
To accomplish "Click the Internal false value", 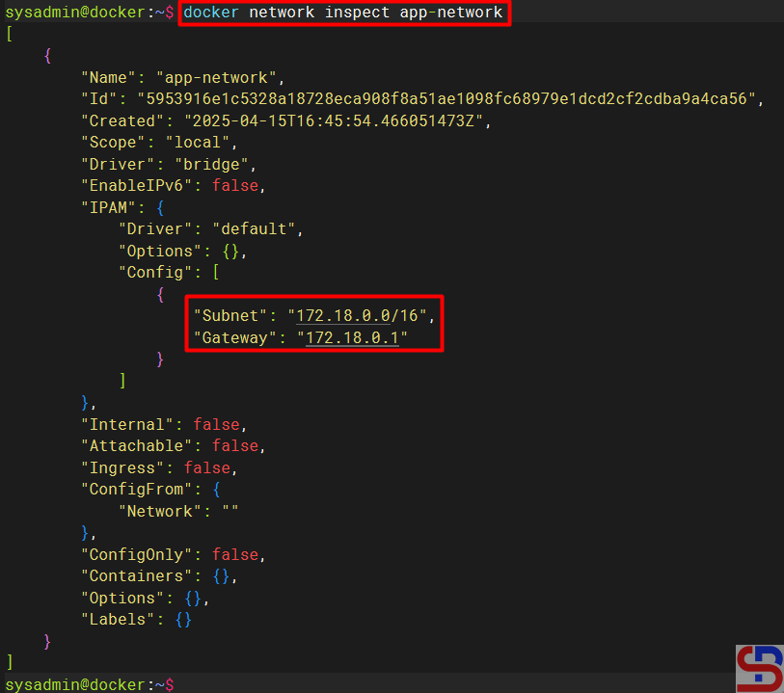I will [x=217, y=424].
